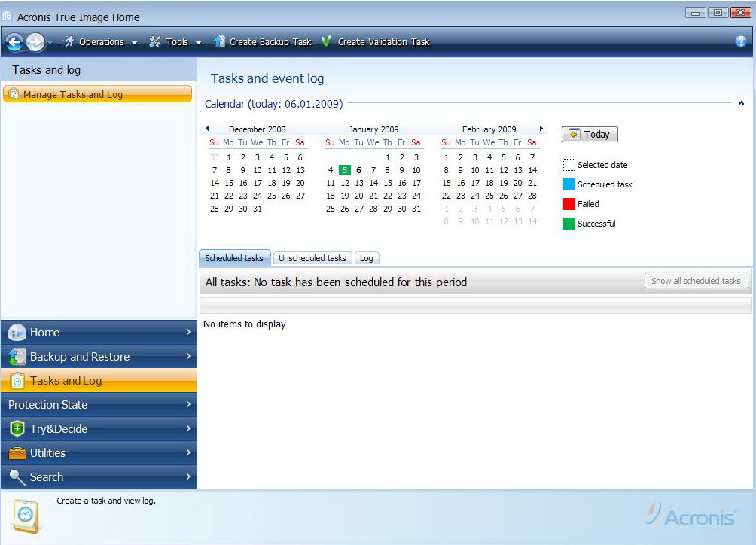Click December 2008 month header
The image size is (756, 545).
(x=257, y=129)
